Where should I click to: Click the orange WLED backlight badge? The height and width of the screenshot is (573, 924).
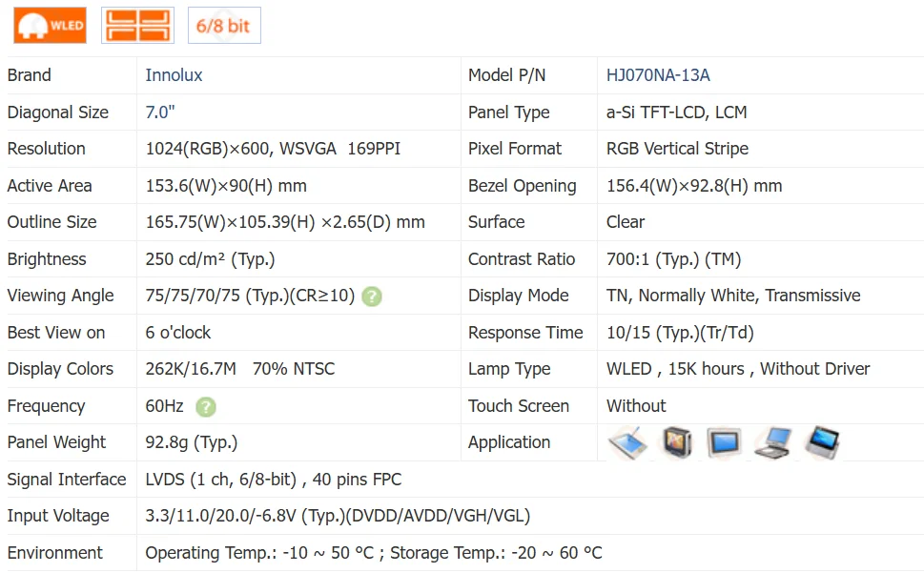[51, 26]
